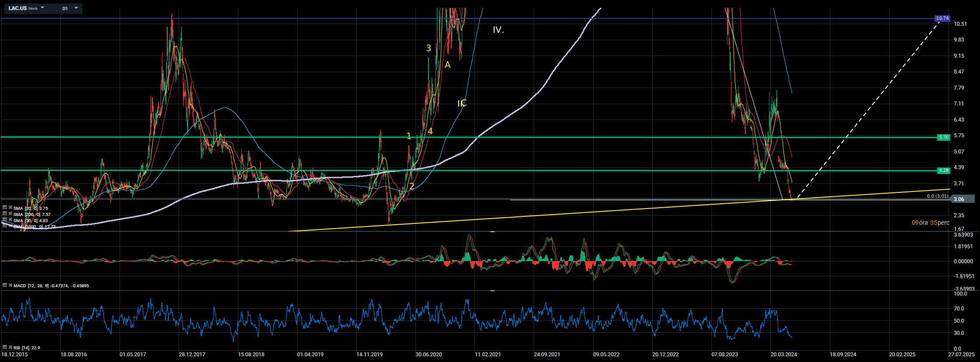This screenshot has height=362, width=980.
Task: Select the 4.28 green price level label
Action: (943, 171)
